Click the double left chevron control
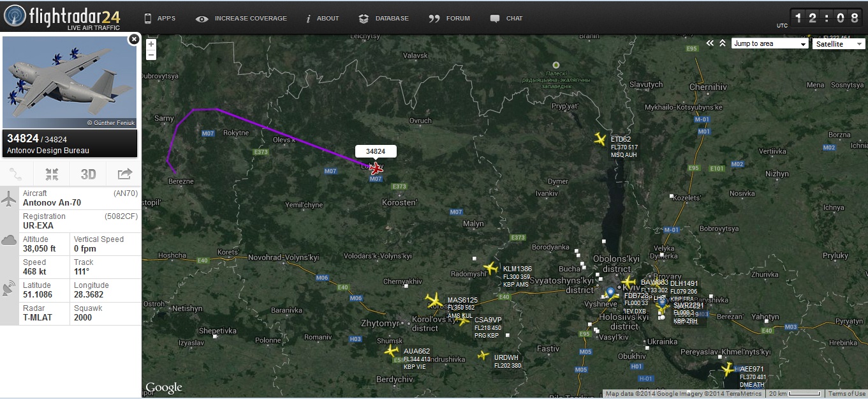Image resolution: width=868 pixels, height=399 pixels. [710, 43]
